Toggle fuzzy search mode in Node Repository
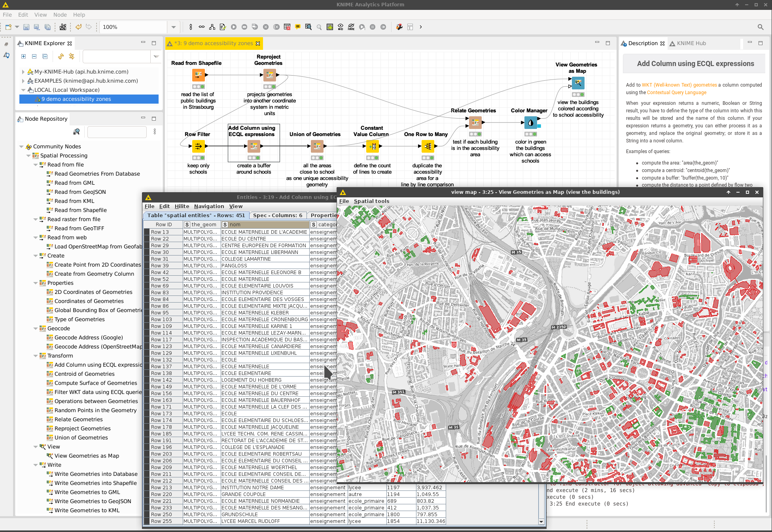This screenshot has height=532, width=772. click(x=76, y=132)
